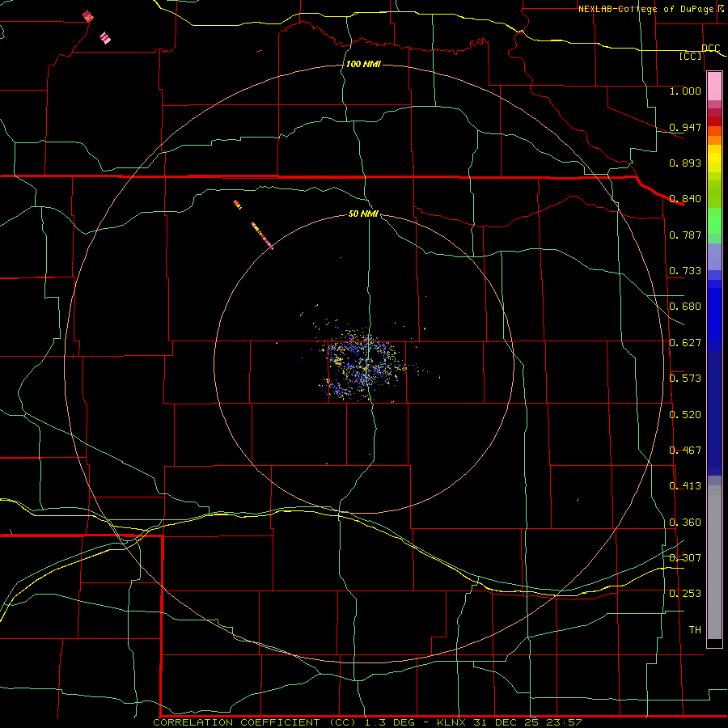Select the 0.787 scale value
The height and width of the screenshot is (728, 728).
[x=685, y=235]
